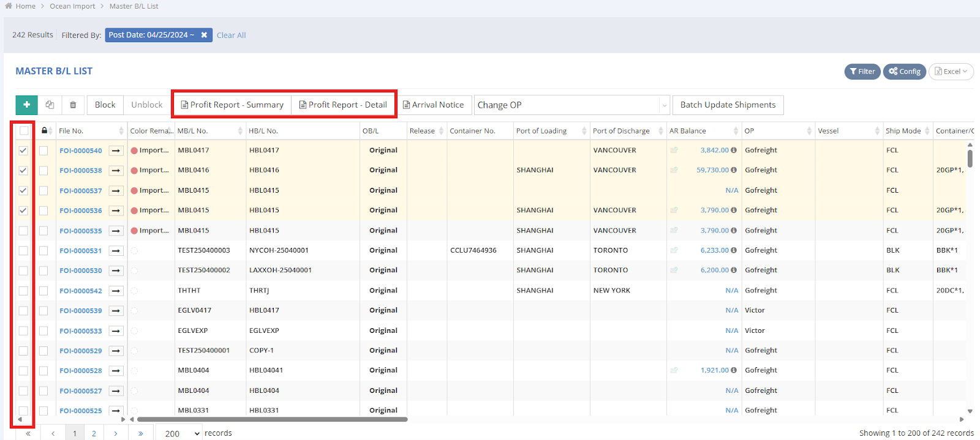Select the row checkbox for FOI-0000531
This screenshot has width=980, height=440.
(x=23, y=250)
